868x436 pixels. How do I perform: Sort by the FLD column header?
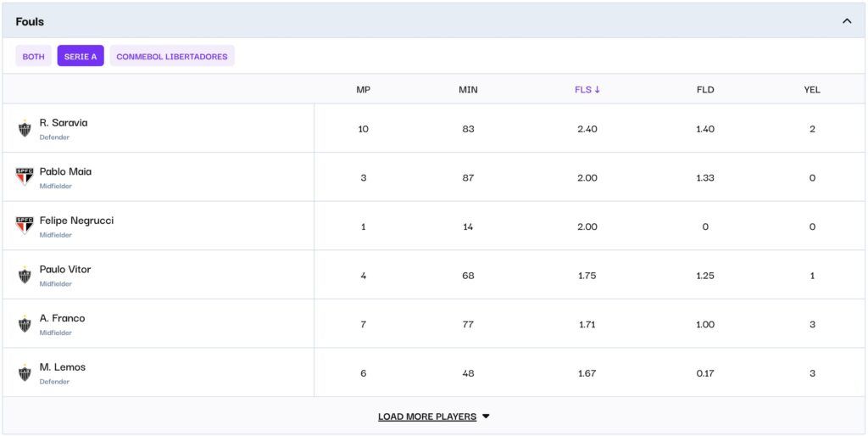pos(705,90)
